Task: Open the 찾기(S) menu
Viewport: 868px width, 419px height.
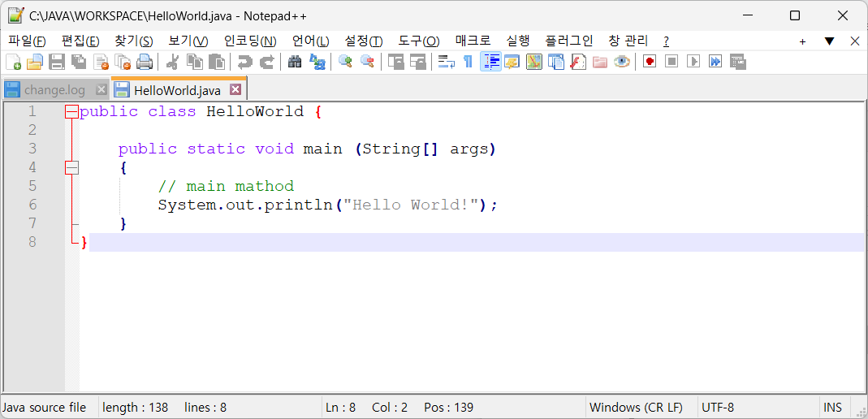Action: pos(134,41)
